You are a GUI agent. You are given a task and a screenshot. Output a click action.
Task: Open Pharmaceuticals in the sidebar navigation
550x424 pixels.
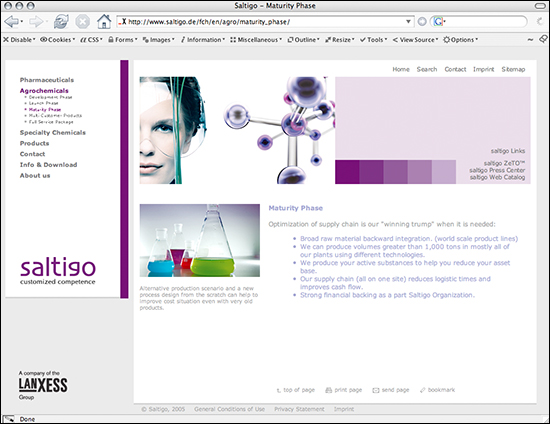(x=47, y=80)
